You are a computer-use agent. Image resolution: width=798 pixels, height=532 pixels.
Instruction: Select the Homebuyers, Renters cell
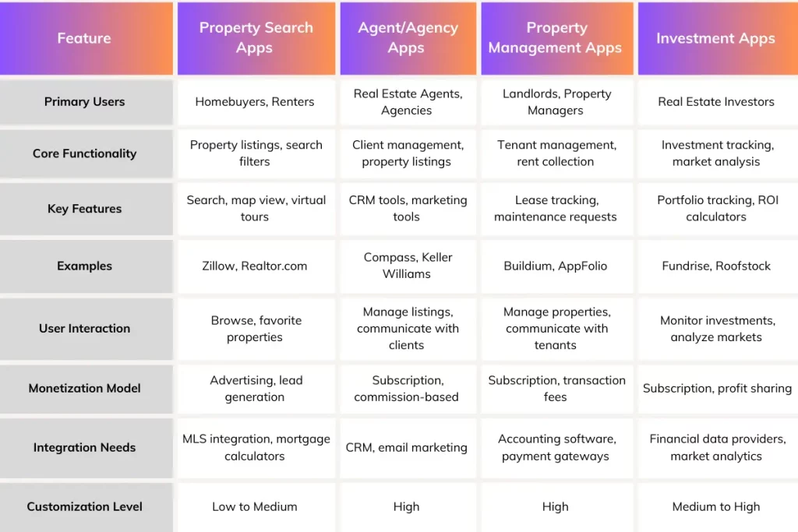click(x=255, y=102)
